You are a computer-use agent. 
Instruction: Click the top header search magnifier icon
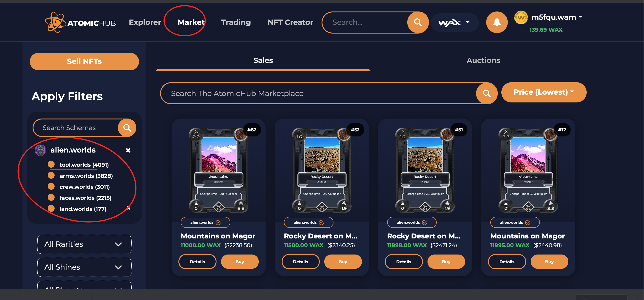click(x=418, y=22)
